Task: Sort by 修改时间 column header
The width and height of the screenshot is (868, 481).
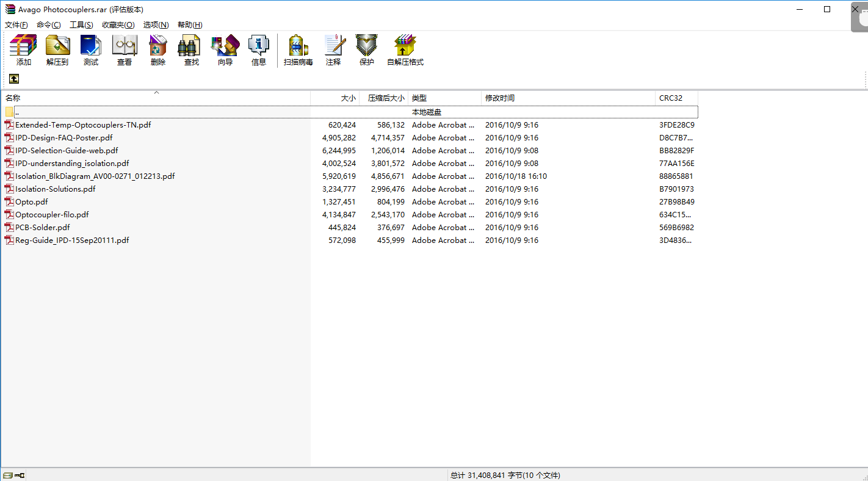Action: click(568, 98)
